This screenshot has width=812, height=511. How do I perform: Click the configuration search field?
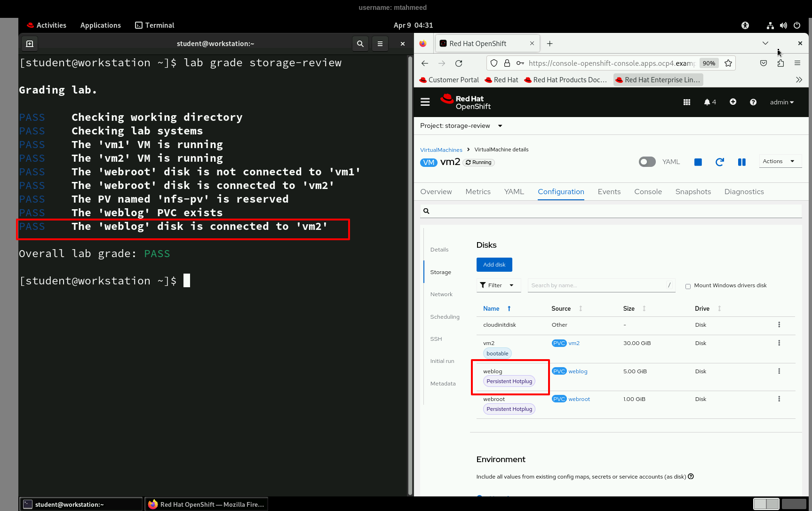tap(611, 211)
